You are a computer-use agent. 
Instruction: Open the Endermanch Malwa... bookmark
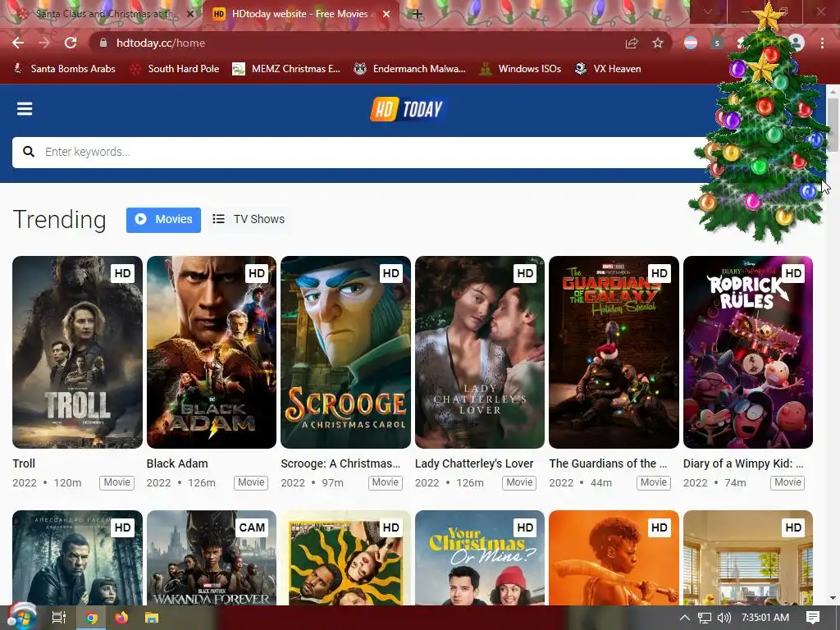point(410,69)
